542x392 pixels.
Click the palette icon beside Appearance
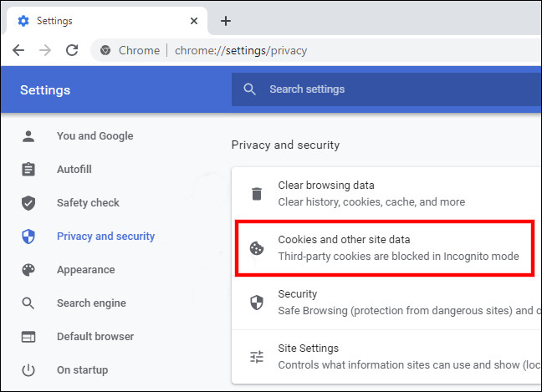28,270
